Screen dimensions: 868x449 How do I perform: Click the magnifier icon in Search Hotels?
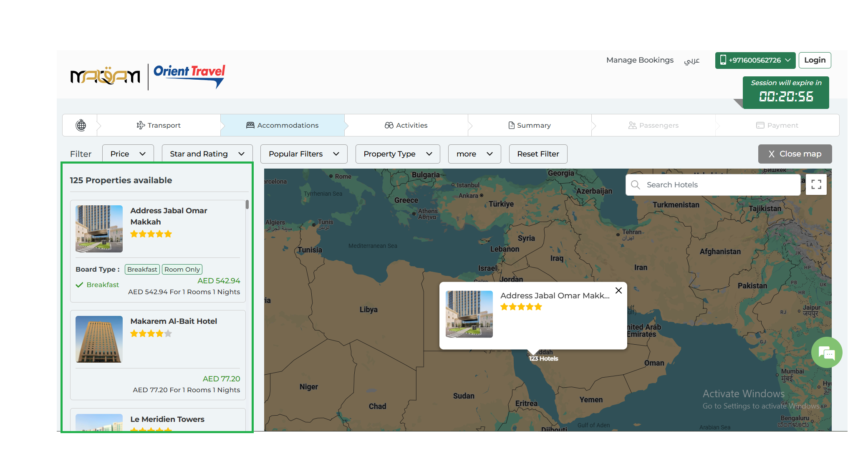pos(636,185)
